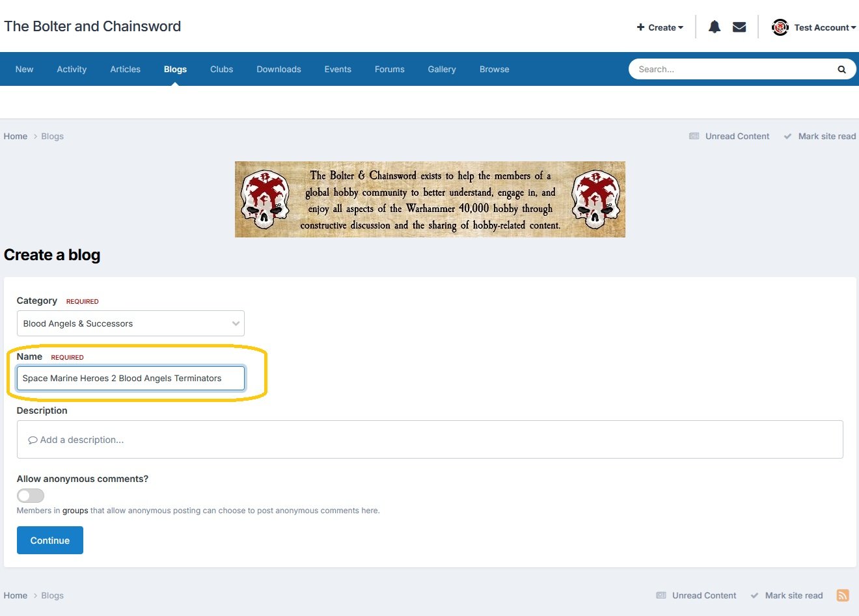Click the search magnifier icon
The height and width of the screenshot is (616, 859).
[x=841, y=70]
